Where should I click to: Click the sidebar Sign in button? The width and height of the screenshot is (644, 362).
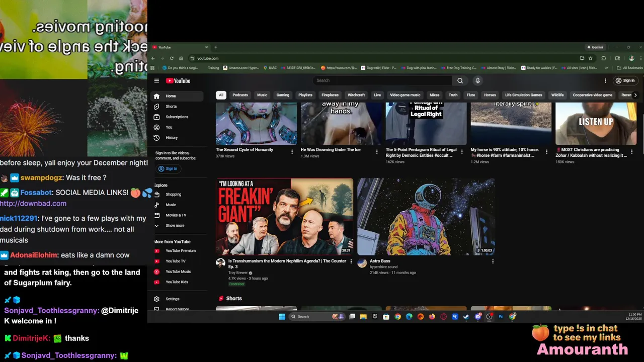[168, 168]
